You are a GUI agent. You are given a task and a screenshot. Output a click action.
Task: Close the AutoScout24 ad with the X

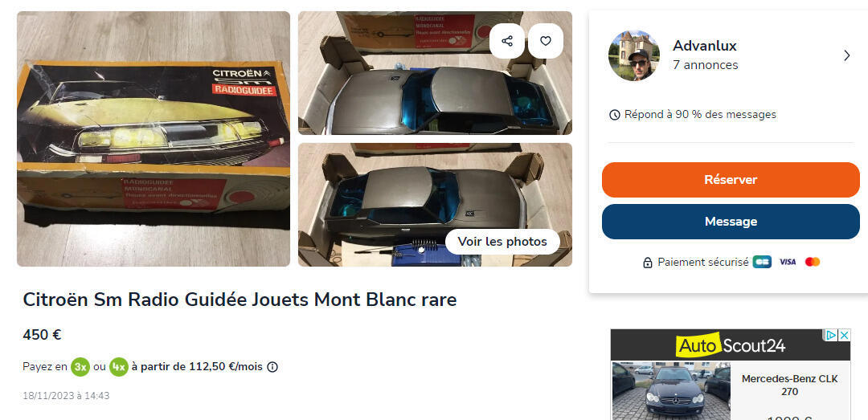(x=844, y=335)
